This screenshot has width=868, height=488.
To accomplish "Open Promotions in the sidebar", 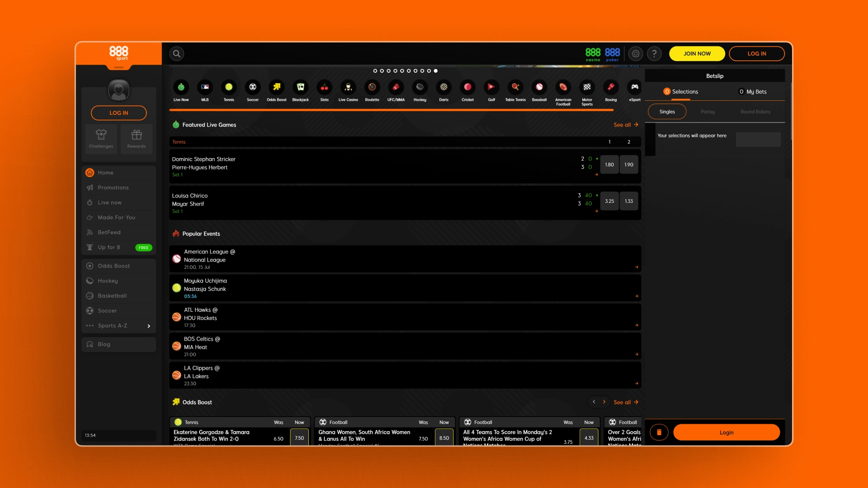I will click(119, 188).
